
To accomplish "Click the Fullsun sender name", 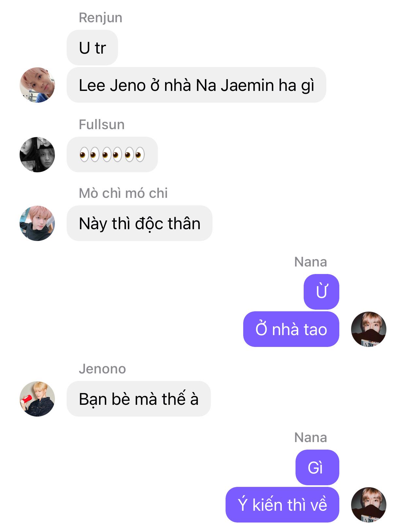I will (102, 125).
